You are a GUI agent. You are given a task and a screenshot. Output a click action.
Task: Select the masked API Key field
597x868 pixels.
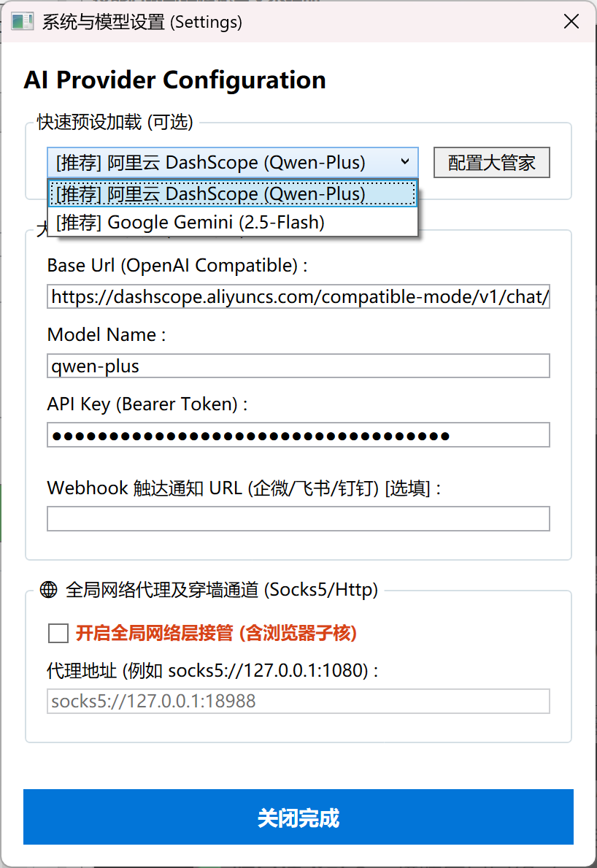coord(298,436)
